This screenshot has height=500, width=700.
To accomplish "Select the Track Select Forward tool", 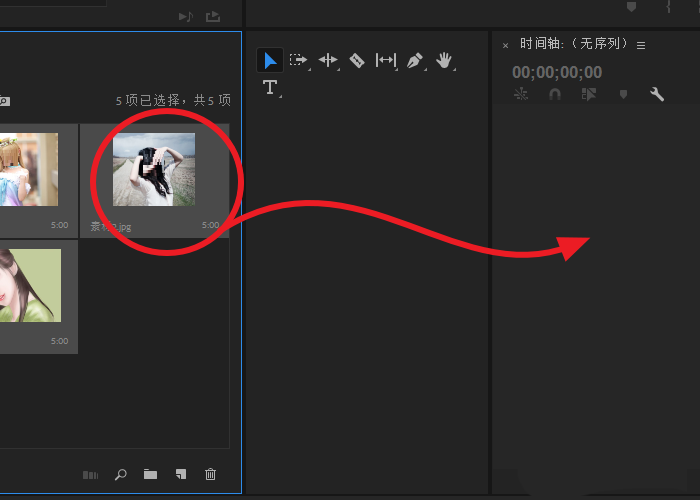I will 298,60.
